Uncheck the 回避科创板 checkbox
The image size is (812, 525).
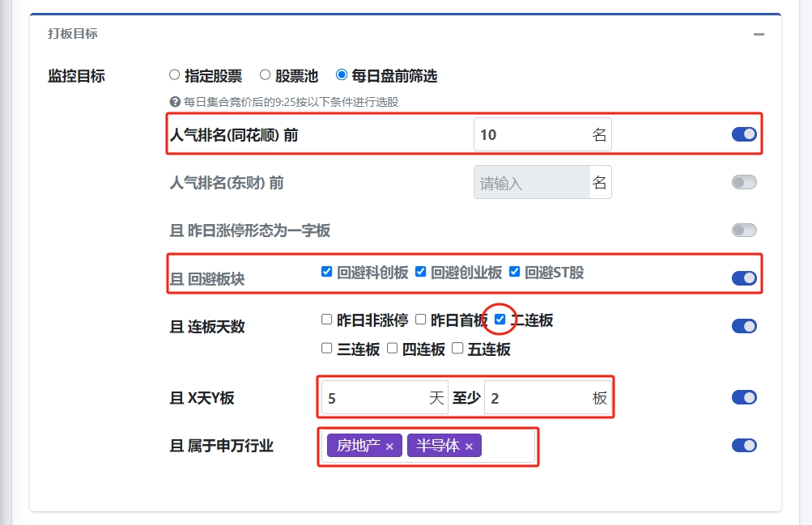[x=327, y=272]
